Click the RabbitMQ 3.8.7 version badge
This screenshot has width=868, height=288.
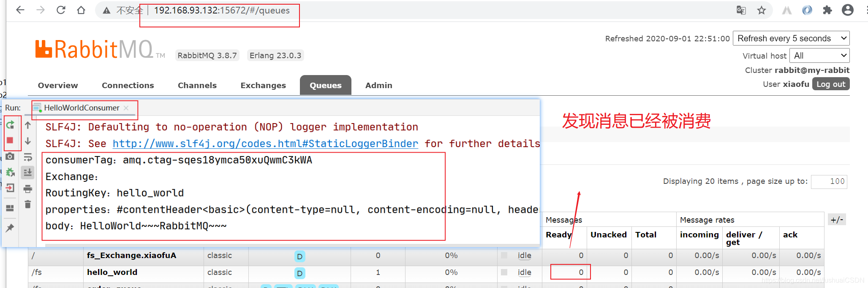tap(207, 56)
